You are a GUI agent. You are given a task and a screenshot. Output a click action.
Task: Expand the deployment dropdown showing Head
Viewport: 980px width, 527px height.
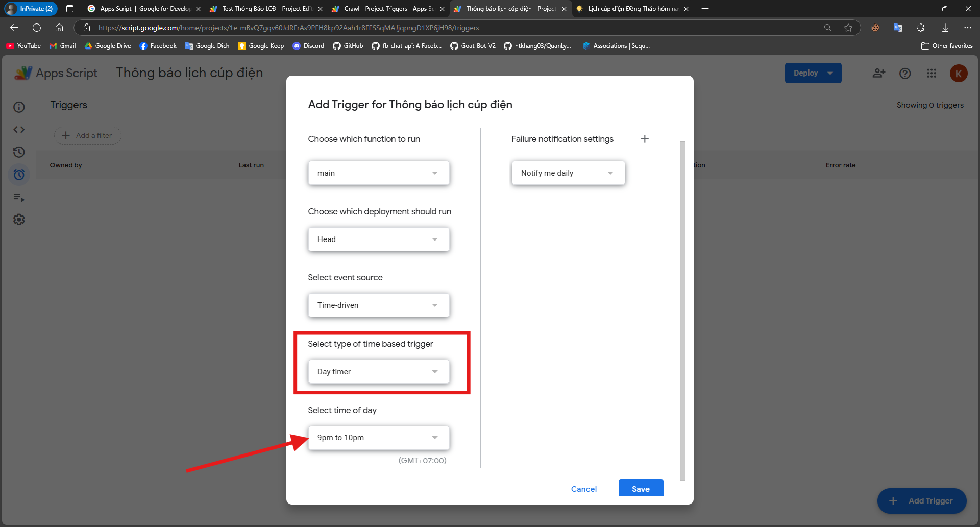(378, 239)
